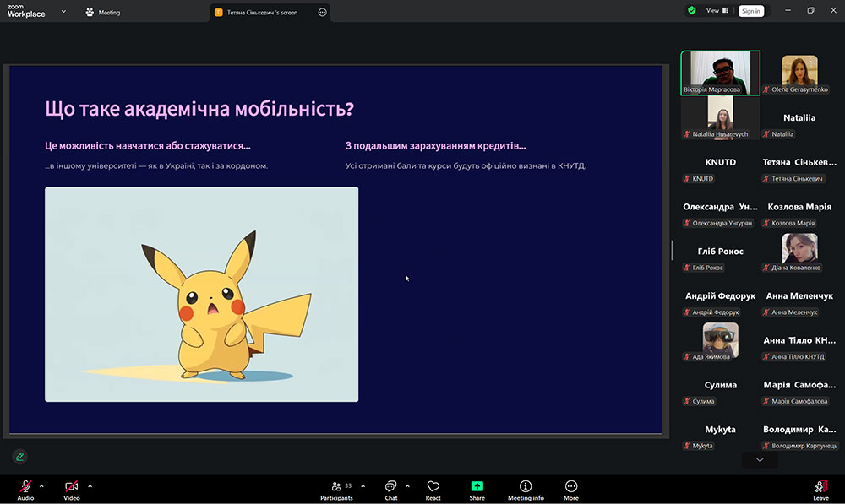Image resolution: width=845 pixels, height=504 pixels.
Task: Expand audio options arrow next to Audio
Action: coord(41,485)
